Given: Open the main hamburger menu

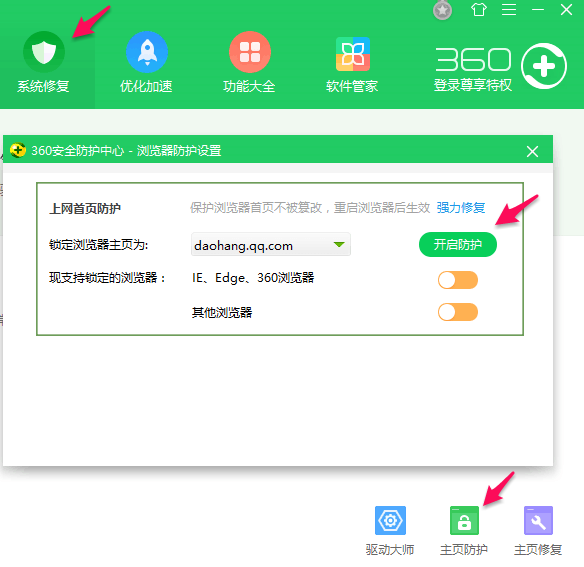Looking at the screenshot, I should pos(509,10).
